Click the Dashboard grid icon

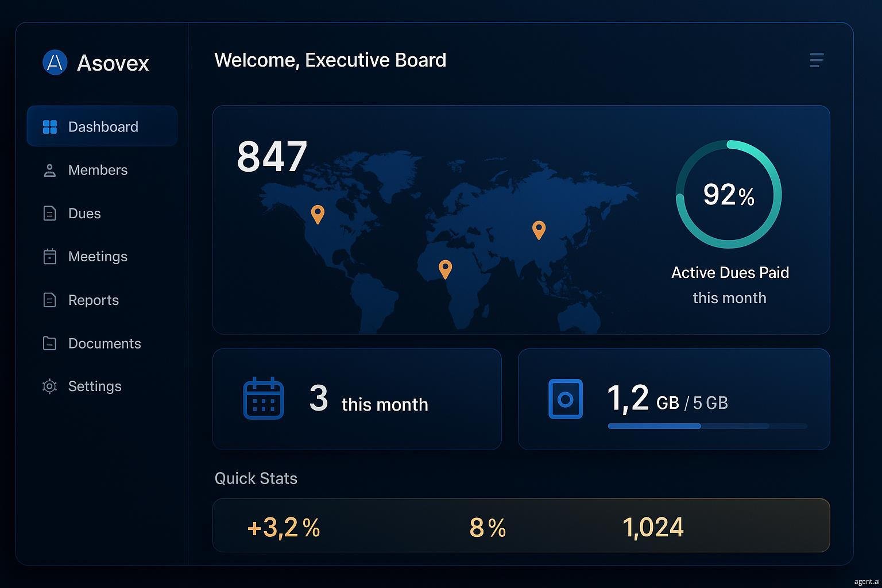[x=50, y=126]
